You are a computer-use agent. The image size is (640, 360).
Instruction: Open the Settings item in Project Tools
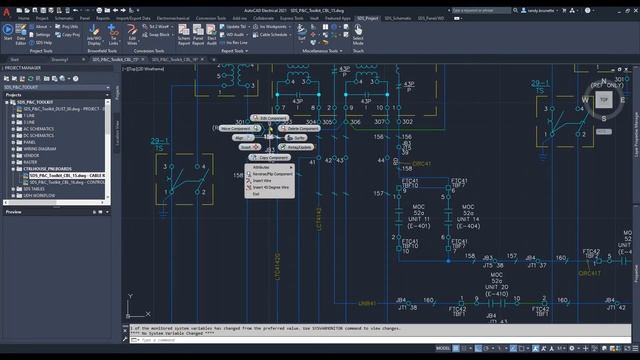40,35
